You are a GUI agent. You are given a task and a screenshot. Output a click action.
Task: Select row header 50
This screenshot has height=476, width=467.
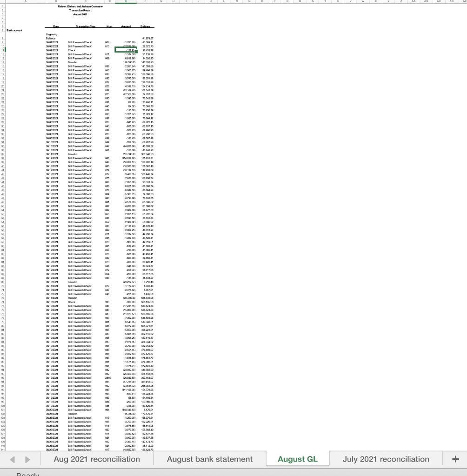click(x=3, y=206)
